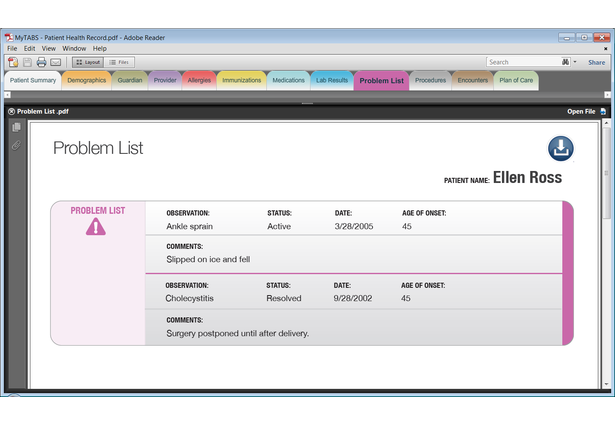The width and height of the screenshot is (615, 424).
Task: Select the Procedures tab
Action: (431, 80)
